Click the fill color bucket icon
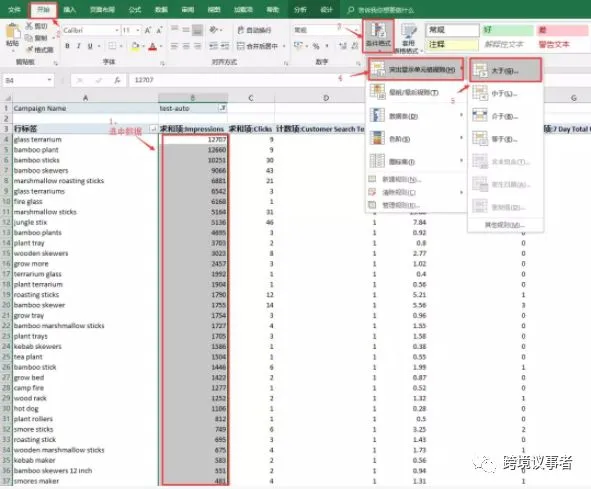The height and width of the screenshot is (489, 591). click(x=135, y=46)
